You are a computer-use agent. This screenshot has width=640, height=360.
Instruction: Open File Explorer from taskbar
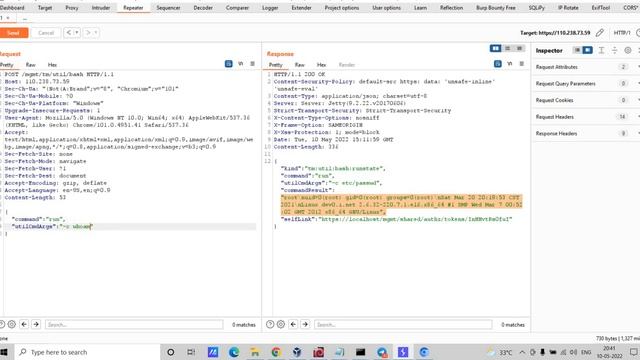255,352
